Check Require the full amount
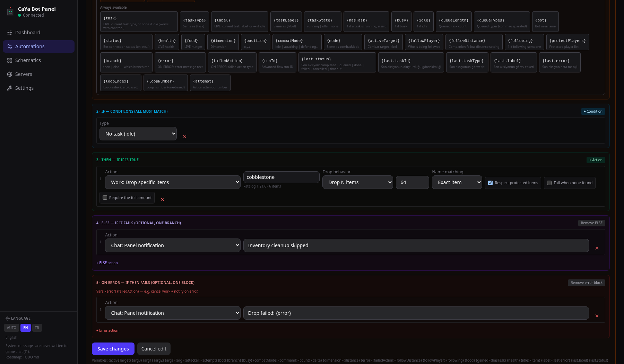Screen dimensions: 624x364 coord(105,198)
